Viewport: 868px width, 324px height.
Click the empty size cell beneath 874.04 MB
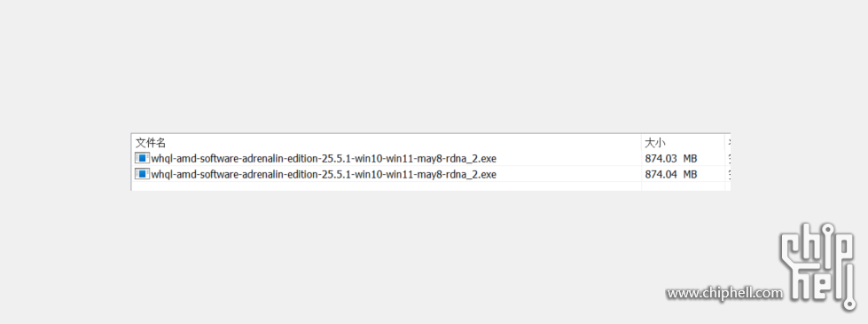tap(683, 186)
